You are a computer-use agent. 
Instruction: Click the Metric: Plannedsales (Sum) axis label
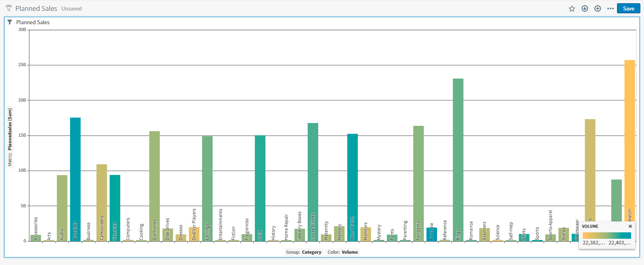(10, 137)
